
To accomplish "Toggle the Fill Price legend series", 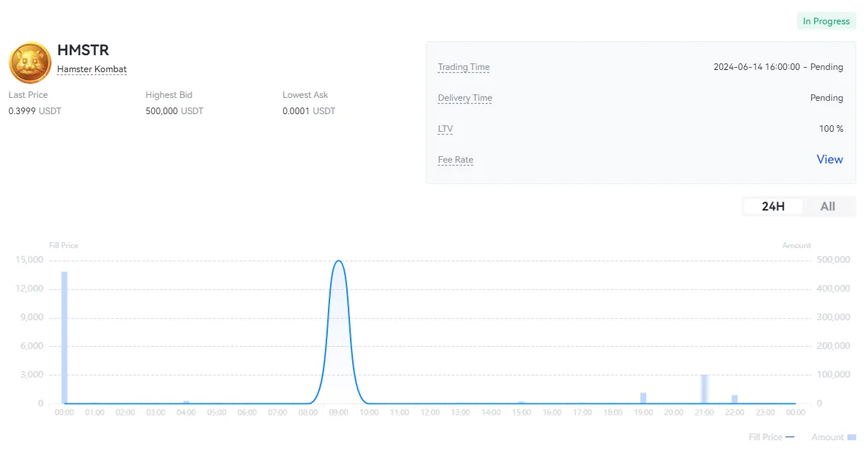I will coord(771,437).
